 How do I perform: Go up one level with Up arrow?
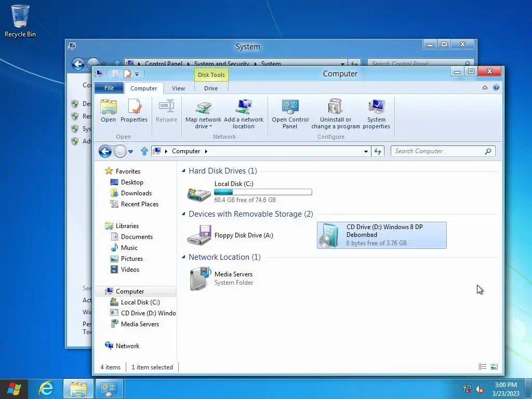click(x=144, y=151)
